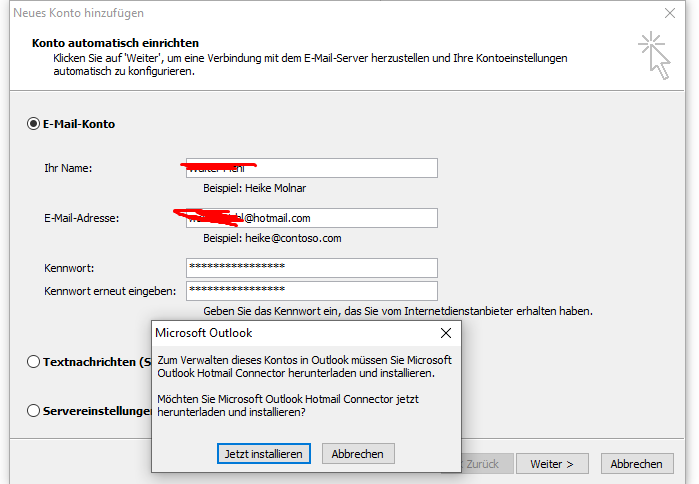Click the 'Zum Verwalten dieses Kontos' message text
699x484 pixels.
point(304,366)
